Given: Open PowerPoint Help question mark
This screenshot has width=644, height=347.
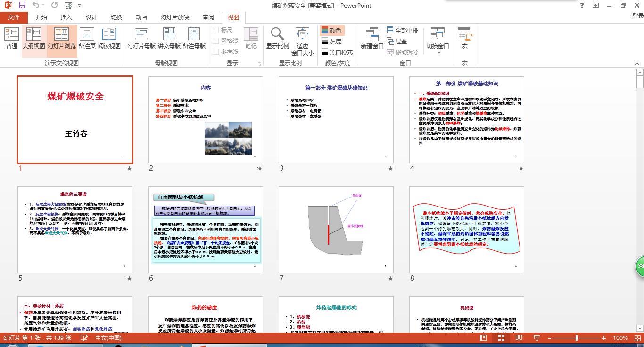Looking at the screenshot, I should [x=582, y=6].
